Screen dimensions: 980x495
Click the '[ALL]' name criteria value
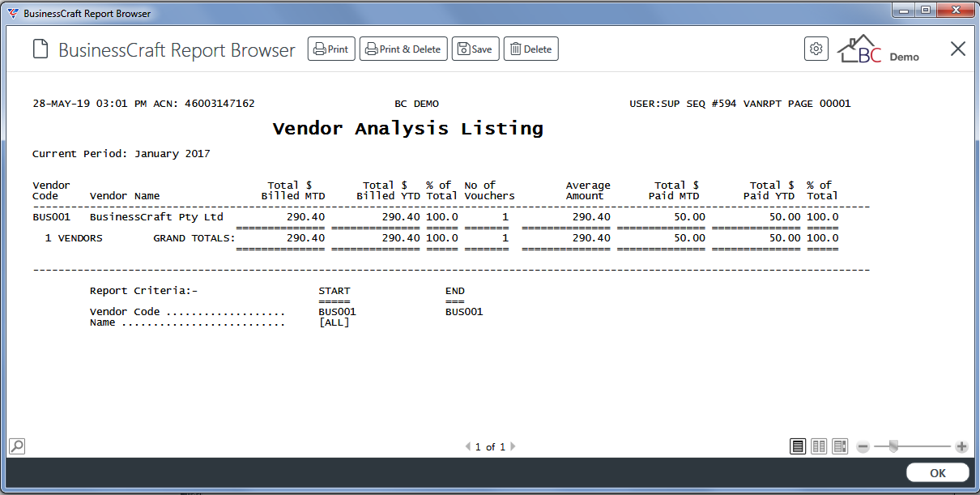click(x=334, y=322)
